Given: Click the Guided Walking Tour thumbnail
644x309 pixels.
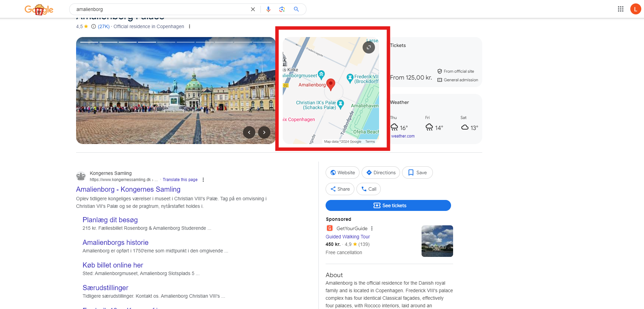Looking at the screenshot, I should pyautogui.click(x=437, y=241).
